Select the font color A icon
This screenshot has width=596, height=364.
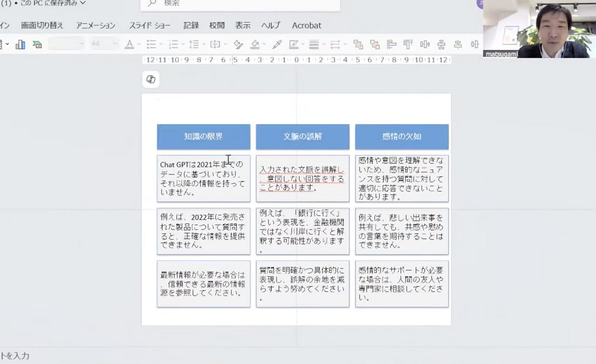tap(129, 45)
